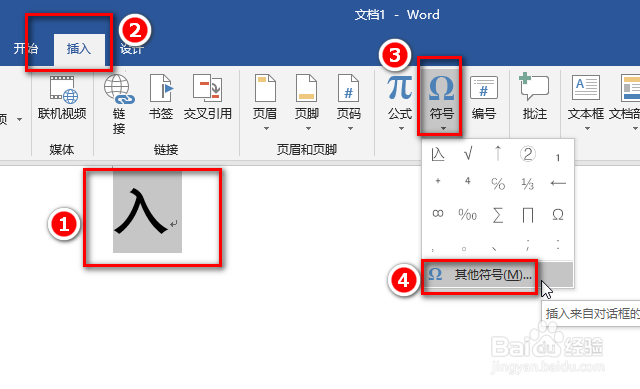Viewport: 640px width, 389px height.
Task: Insert the care-of ℅ symbol
Action: pos(498,184)
